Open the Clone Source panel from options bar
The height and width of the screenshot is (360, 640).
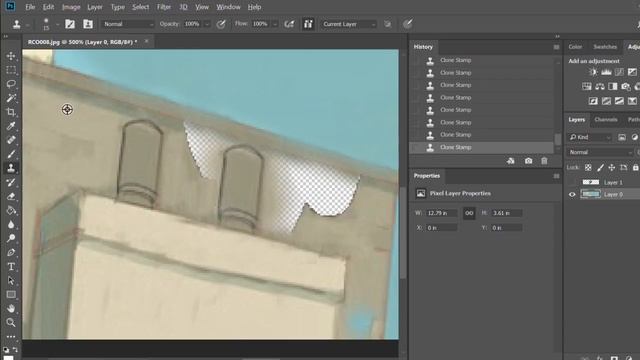click(x=88, y=24)
